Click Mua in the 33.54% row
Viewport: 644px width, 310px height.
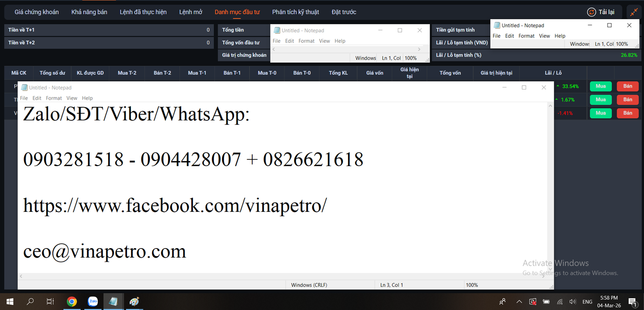601,86
